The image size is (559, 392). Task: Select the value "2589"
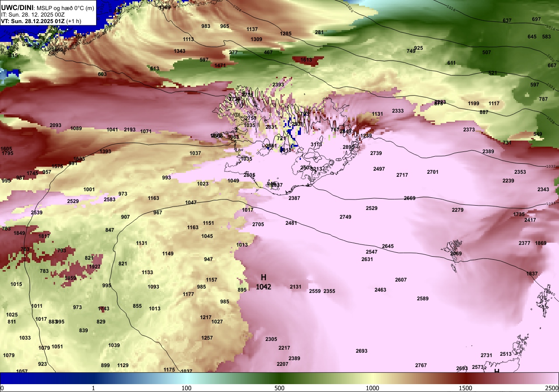(423, 299)
